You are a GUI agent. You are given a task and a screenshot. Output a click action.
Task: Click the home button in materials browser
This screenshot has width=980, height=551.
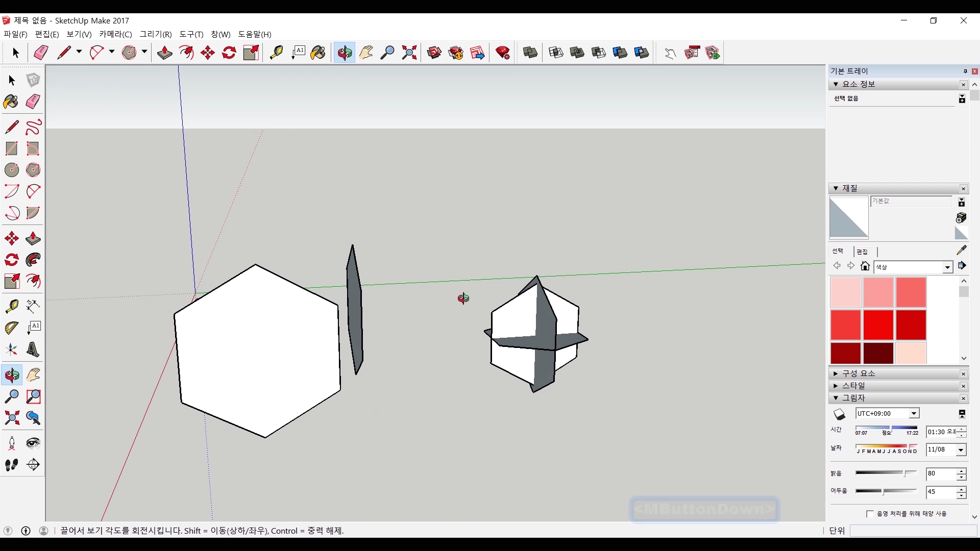click(865, 266)
